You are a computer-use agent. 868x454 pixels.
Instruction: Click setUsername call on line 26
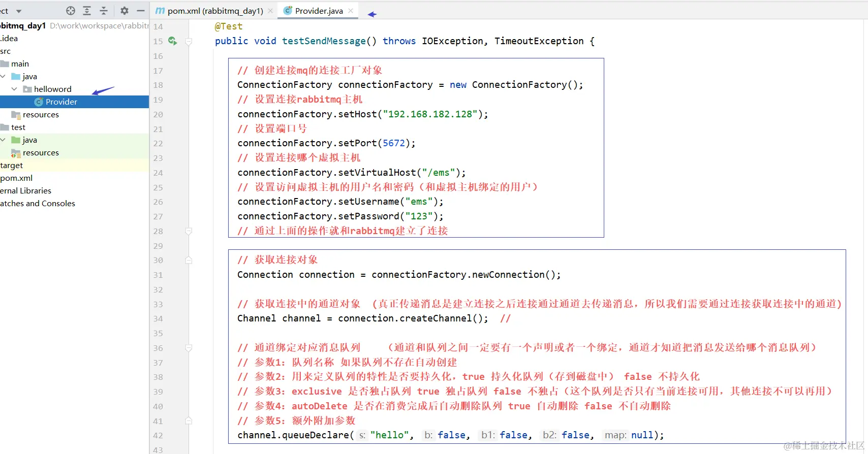pyautogui.click(x=369, y=202)
